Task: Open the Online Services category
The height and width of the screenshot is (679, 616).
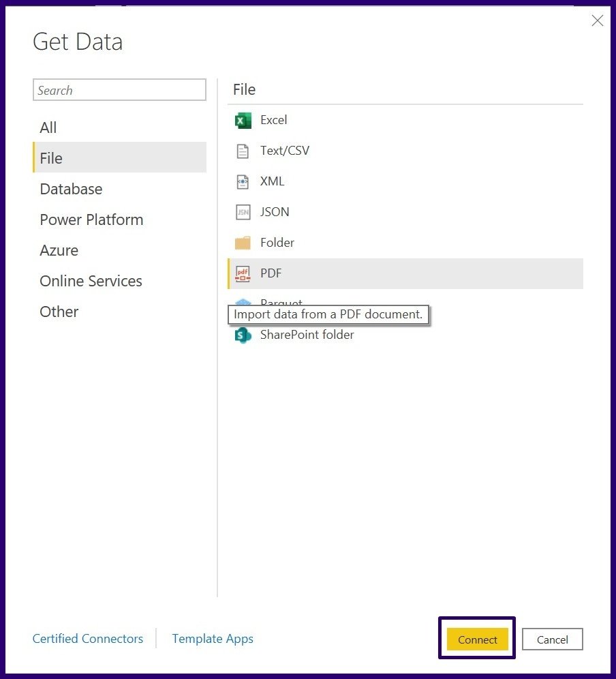Action: (x=91, y=281)
